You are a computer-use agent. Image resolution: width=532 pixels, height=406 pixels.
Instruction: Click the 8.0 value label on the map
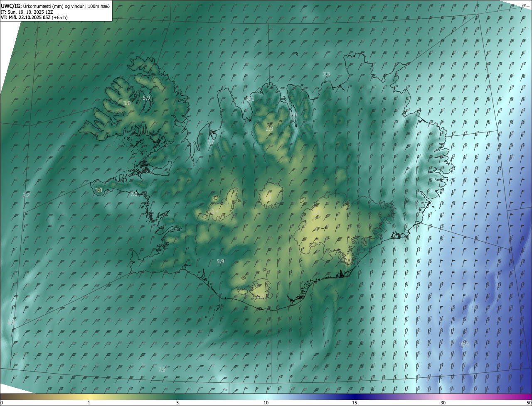[x=293, y=114]
